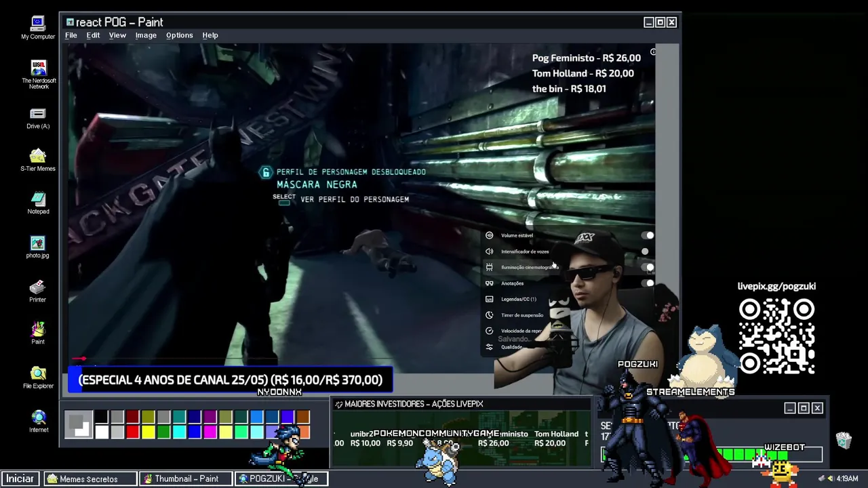The height and width of the screenshot is (488, 868).
Task: Open the Options menu in Paint
Action: click(x=180, y=35)
